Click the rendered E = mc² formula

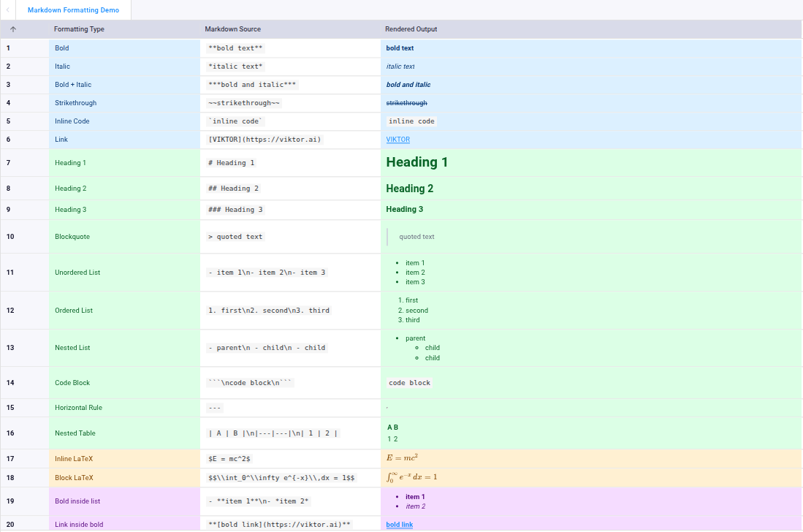tap(402, 457)
